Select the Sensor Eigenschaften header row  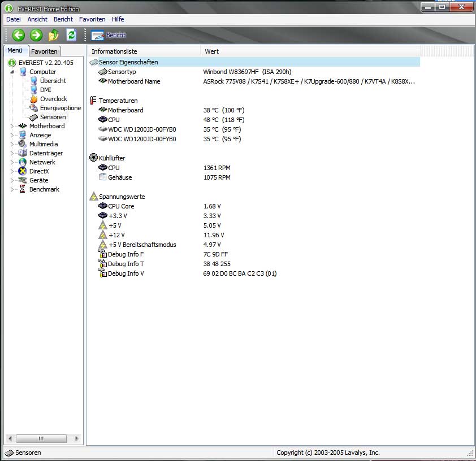click(x=254, y=62)
